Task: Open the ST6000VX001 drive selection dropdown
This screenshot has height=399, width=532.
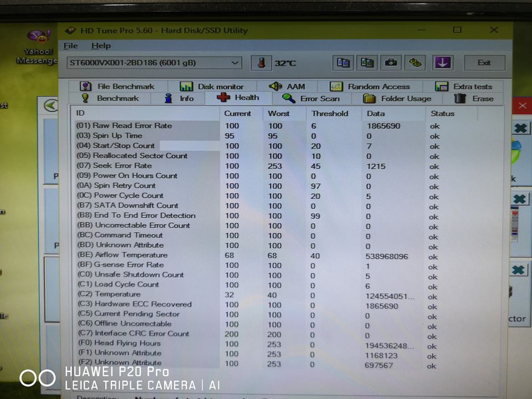Action: pyautogui.click(x=235, y=63)
